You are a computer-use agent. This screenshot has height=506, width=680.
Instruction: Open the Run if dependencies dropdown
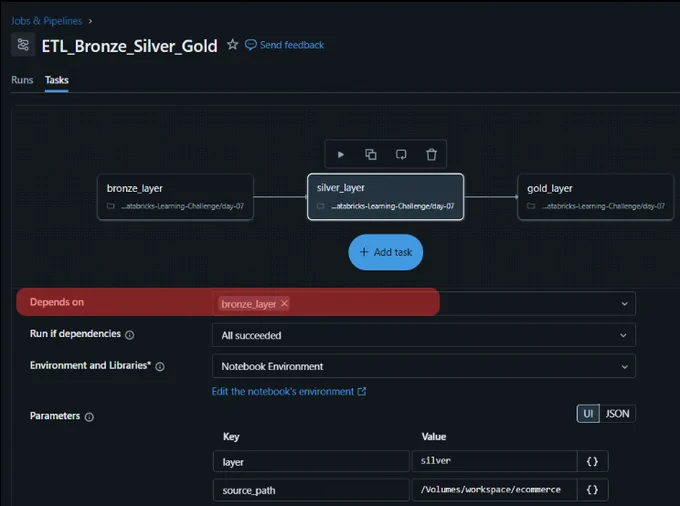pyautogui.click(x=424, y=335)
